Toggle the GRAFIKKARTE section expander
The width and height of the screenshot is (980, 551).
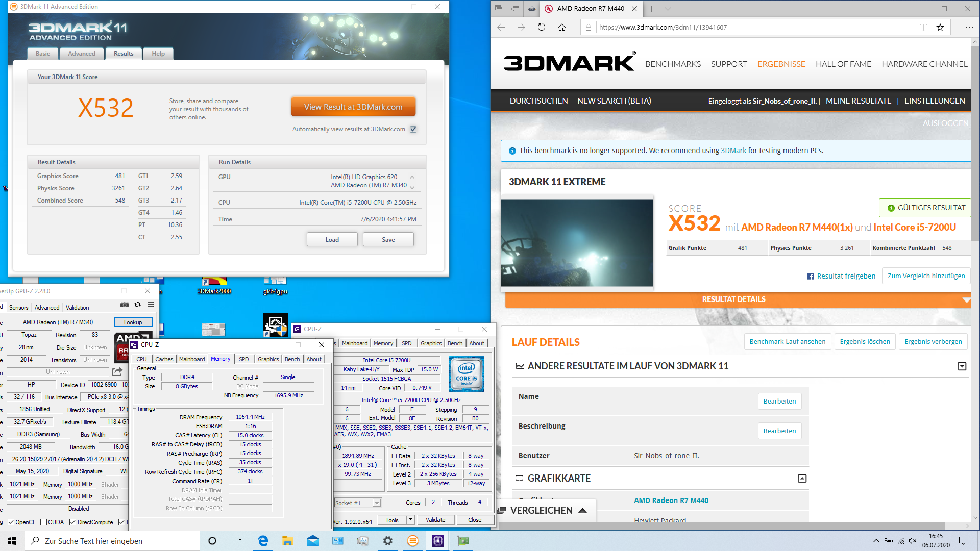802,479
